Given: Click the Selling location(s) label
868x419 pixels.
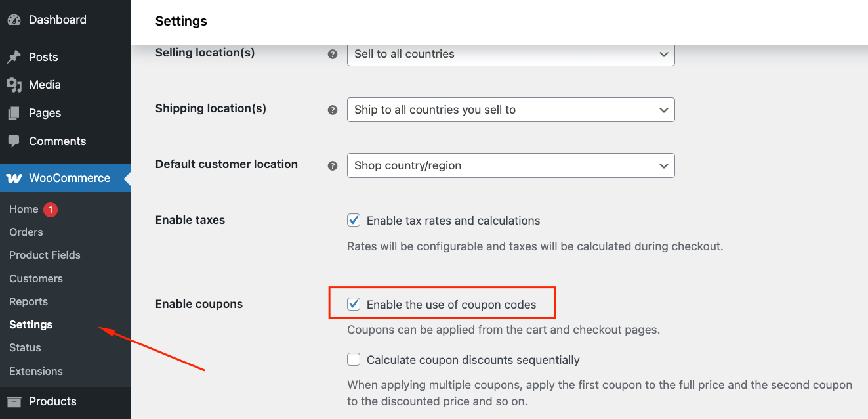Looking at the screenshot, I should tap(205, 53).
